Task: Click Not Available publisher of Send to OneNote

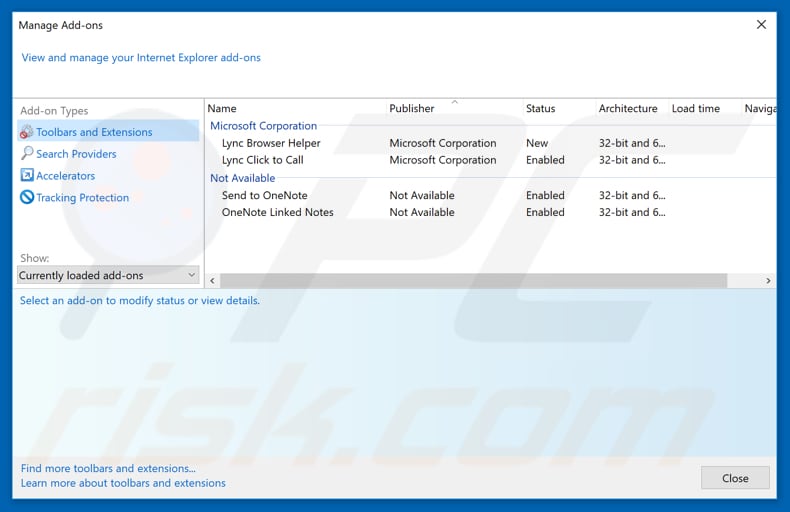Action: [x=422, y=195]
